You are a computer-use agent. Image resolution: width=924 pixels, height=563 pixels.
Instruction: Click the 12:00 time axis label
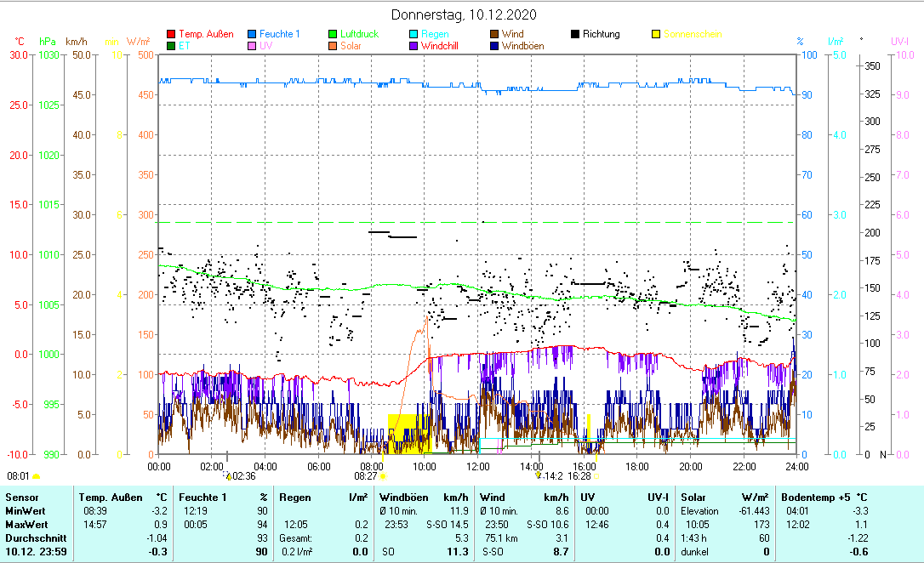click(x=478, y=466)
